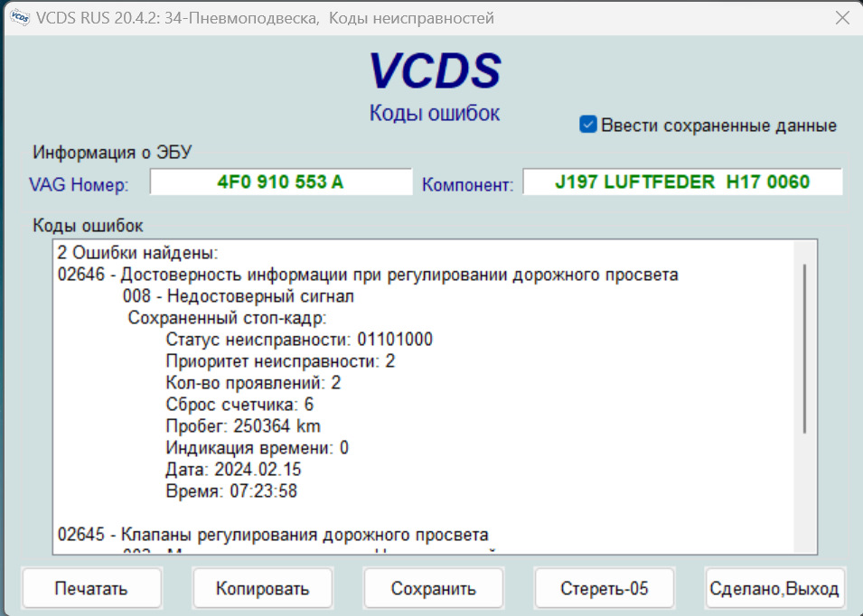Select the 'Пробег: 250364 km' line

click(243, 426)
